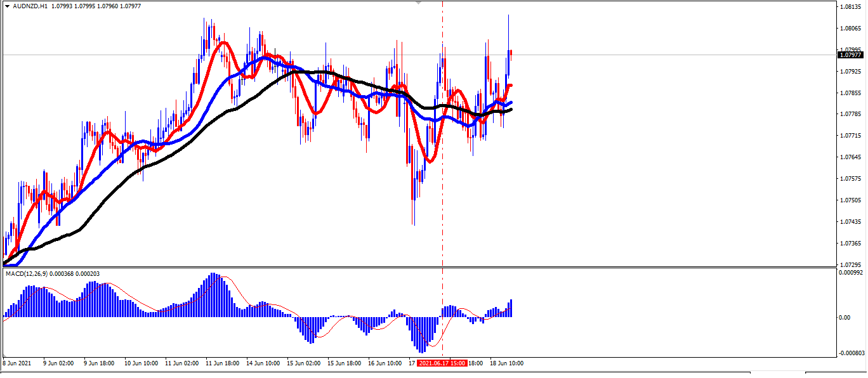The image size is (868, 378).
Task: Click the 14 Jun 10:00 time label
Action: tap(263, 363)
